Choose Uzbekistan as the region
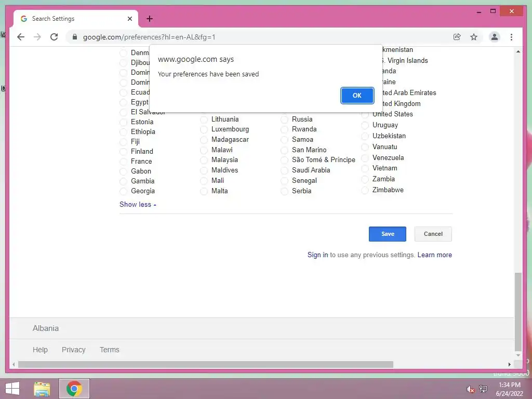The width and height of the screenshot is (532, 399). coord(365,136)
